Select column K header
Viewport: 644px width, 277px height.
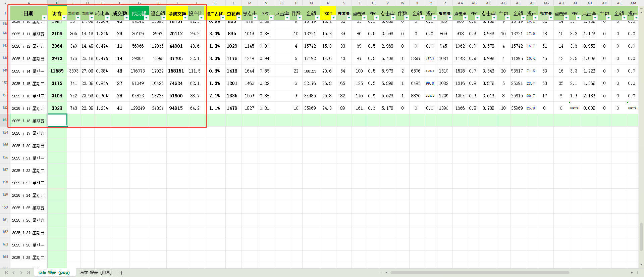(215, 3)
